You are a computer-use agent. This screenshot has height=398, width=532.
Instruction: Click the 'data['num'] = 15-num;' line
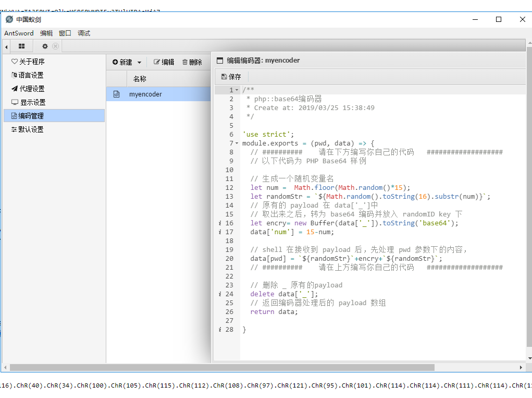click(x=292, y=232)
